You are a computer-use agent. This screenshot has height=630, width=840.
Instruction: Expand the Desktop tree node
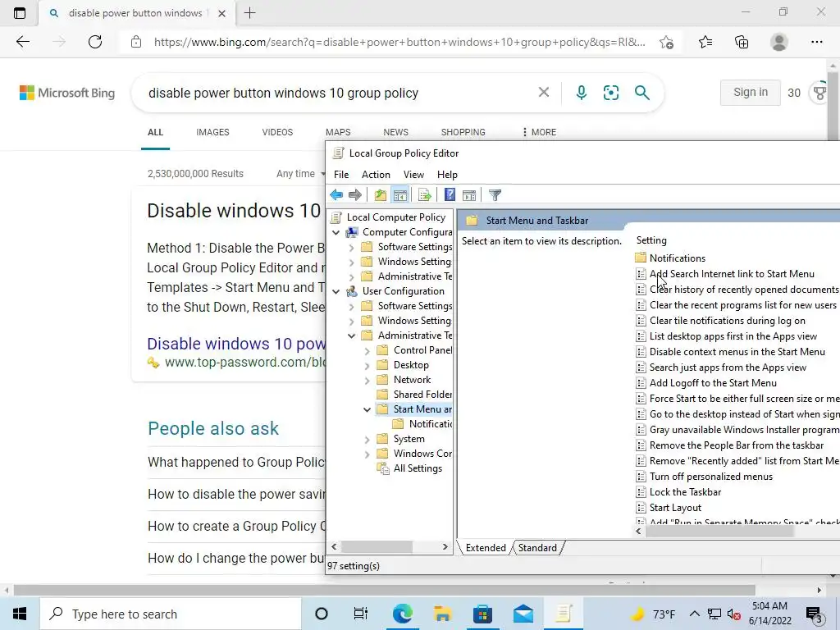(x=367, y=365)
